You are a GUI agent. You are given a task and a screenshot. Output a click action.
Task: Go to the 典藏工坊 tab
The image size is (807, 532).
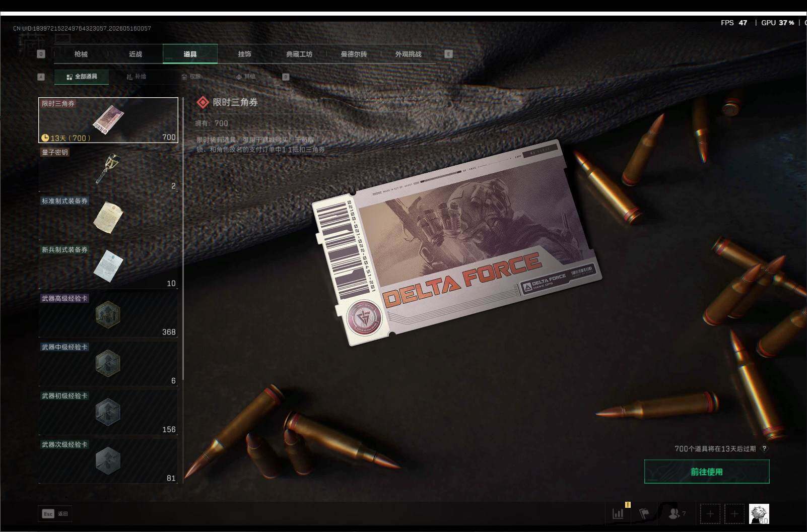point(299,54)
